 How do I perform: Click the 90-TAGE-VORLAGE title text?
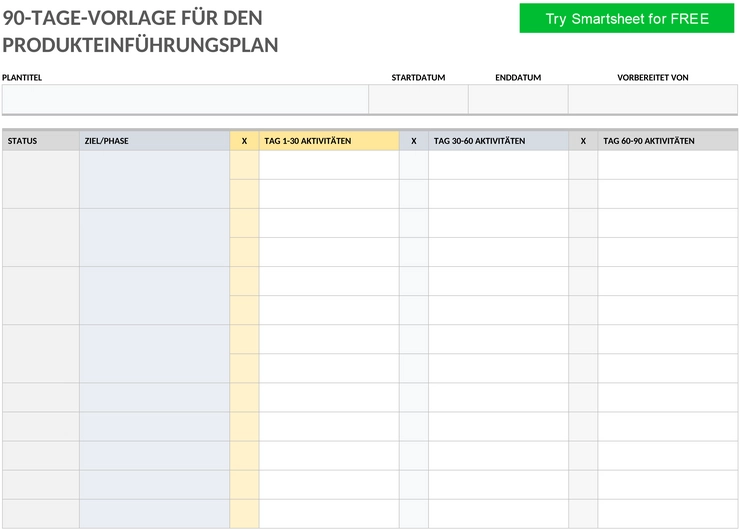pyautogui.click(x=140, y=32)
